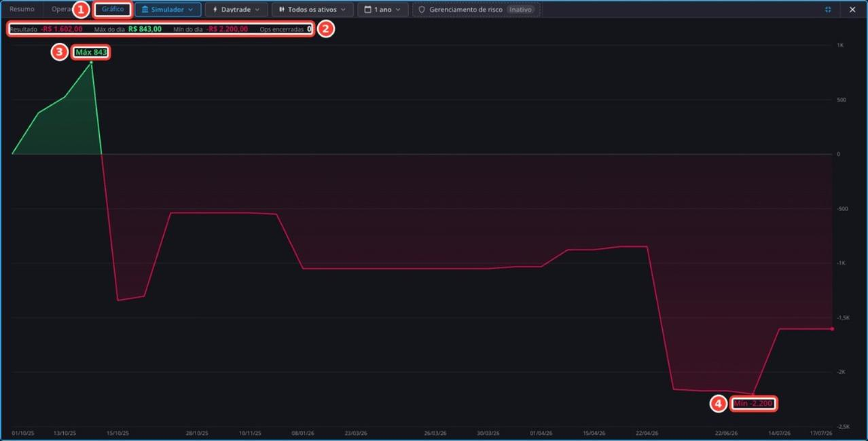Click the 26/03/26 date label
Image resolution: width=868 pixels, height=441 pixels.
(435, 433)
